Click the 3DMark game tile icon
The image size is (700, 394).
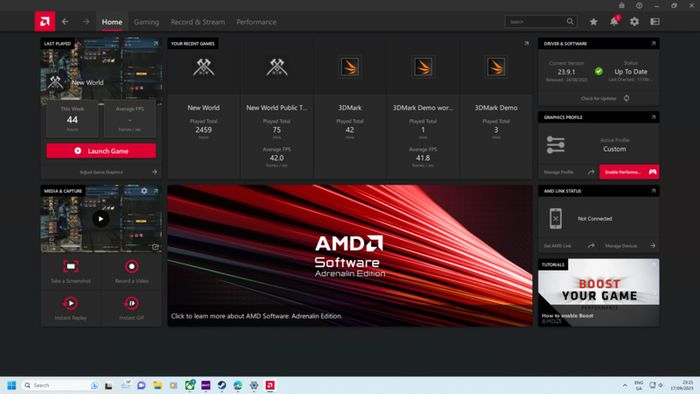(350, 67)
